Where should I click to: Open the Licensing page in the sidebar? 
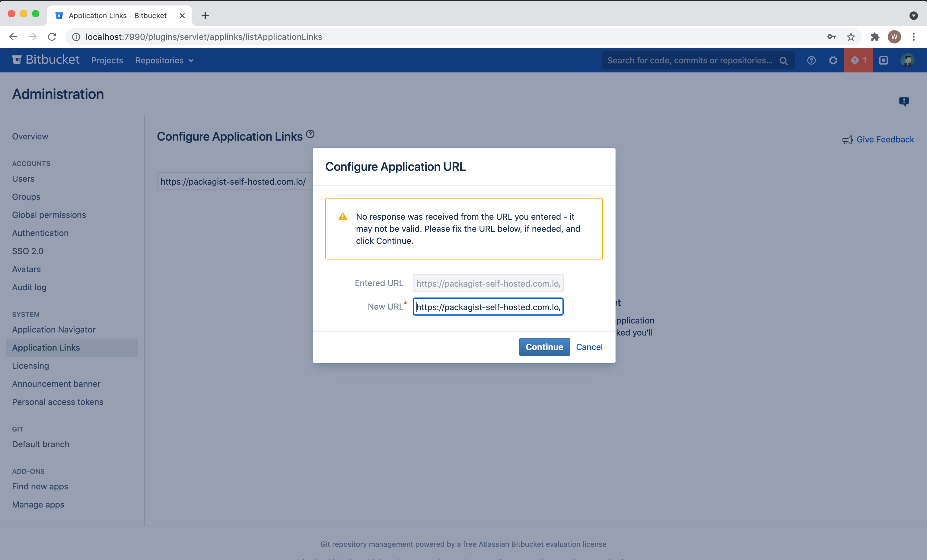pos(30,366)
